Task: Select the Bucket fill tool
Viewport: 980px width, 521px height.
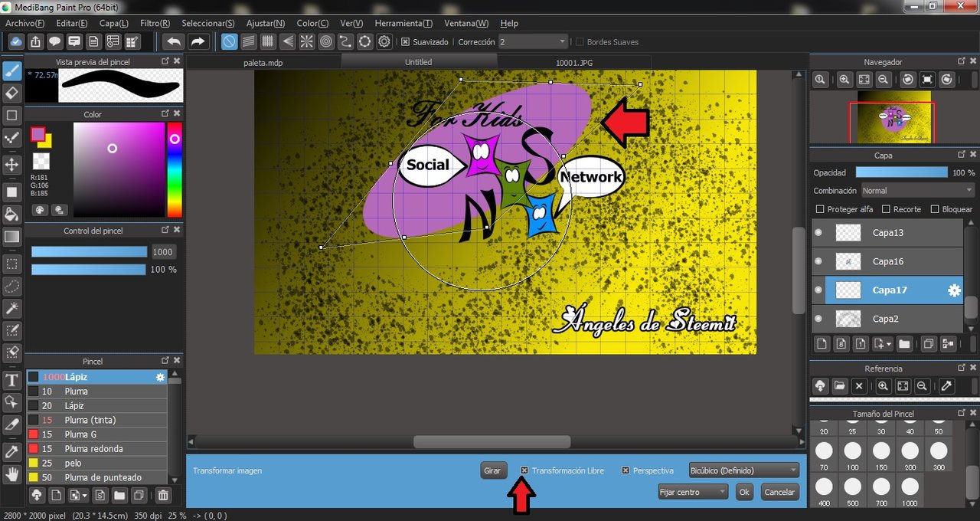Action: point(12,213)
